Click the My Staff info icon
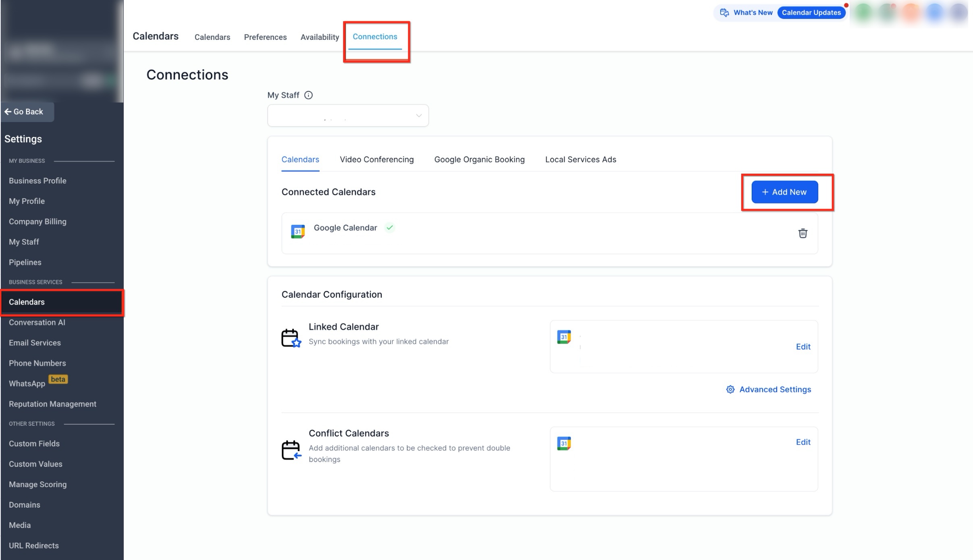 coord(308,95)
